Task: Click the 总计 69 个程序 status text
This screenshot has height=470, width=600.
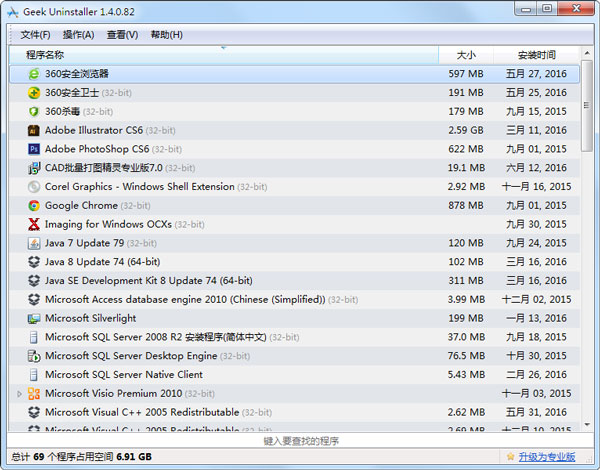Action: click(x=81, y=457)
